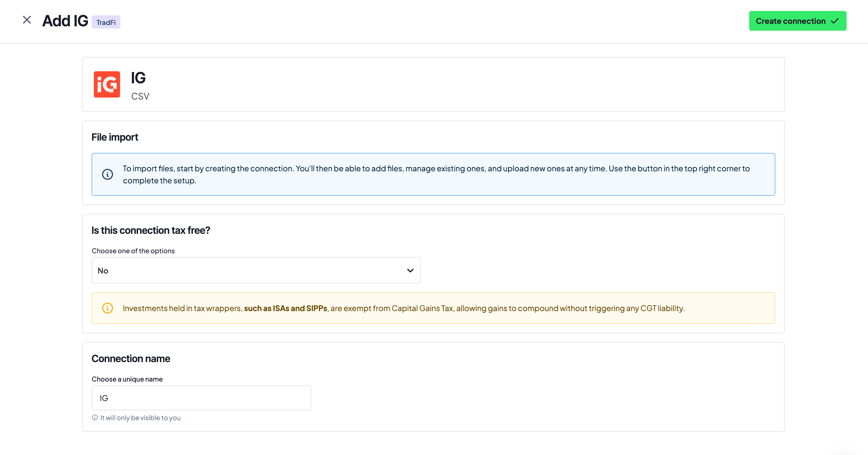Screen dimensions: 868x455
Task: Click the 'Connection name' heading
Action: pyautogui.click(x=131, y=359)
